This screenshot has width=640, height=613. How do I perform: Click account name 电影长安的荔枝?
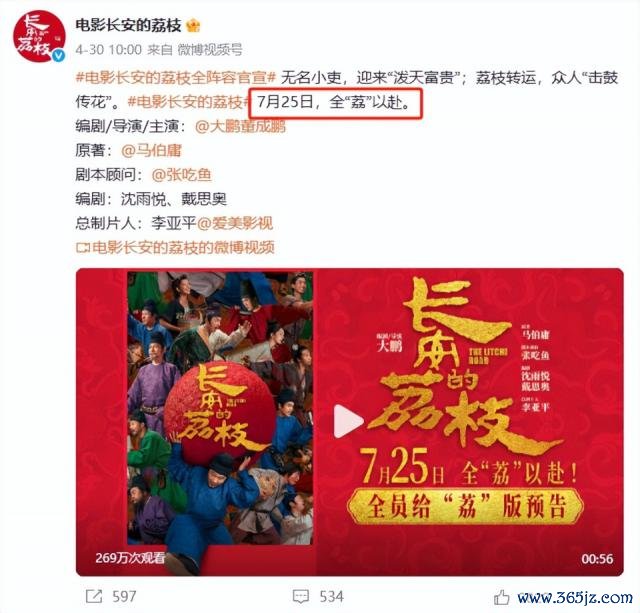pyautogui.click(x=128, y=25)
